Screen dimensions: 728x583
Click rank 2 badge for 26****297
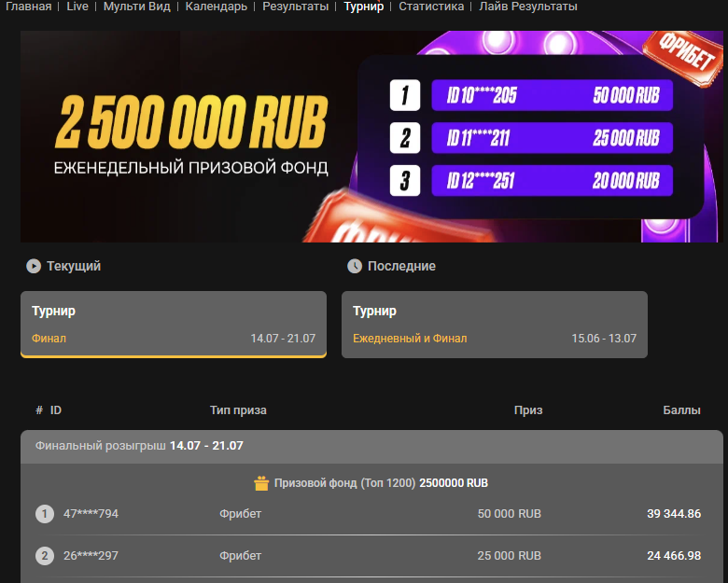click(x=45, y=556)
